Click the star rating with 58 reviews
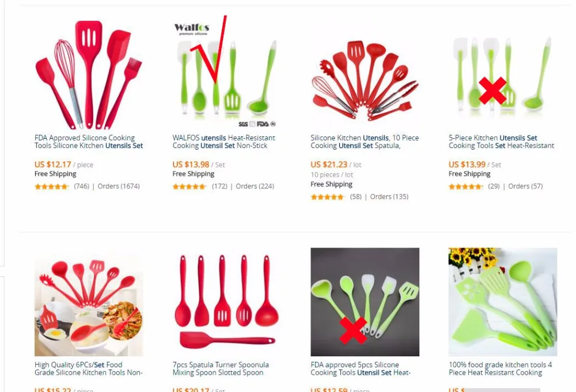The image size is (576, 392). [328, 197]
